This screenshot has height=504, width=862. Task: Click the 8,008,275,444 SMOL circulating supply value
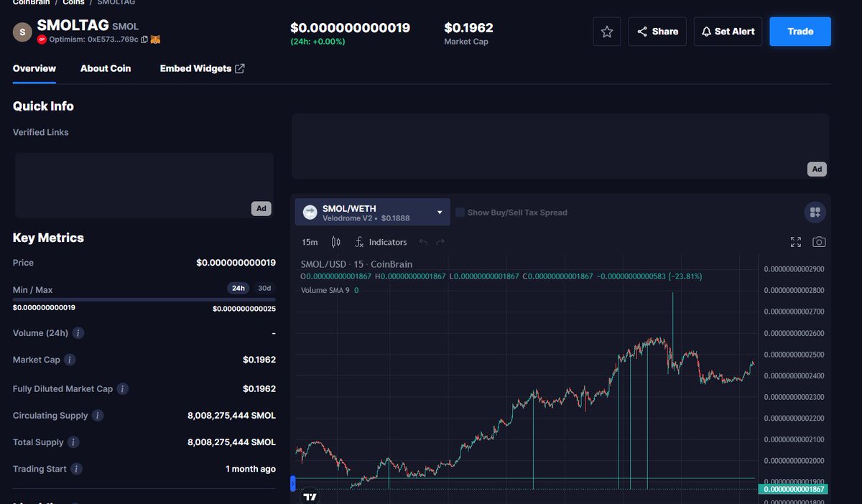[231, 416]
